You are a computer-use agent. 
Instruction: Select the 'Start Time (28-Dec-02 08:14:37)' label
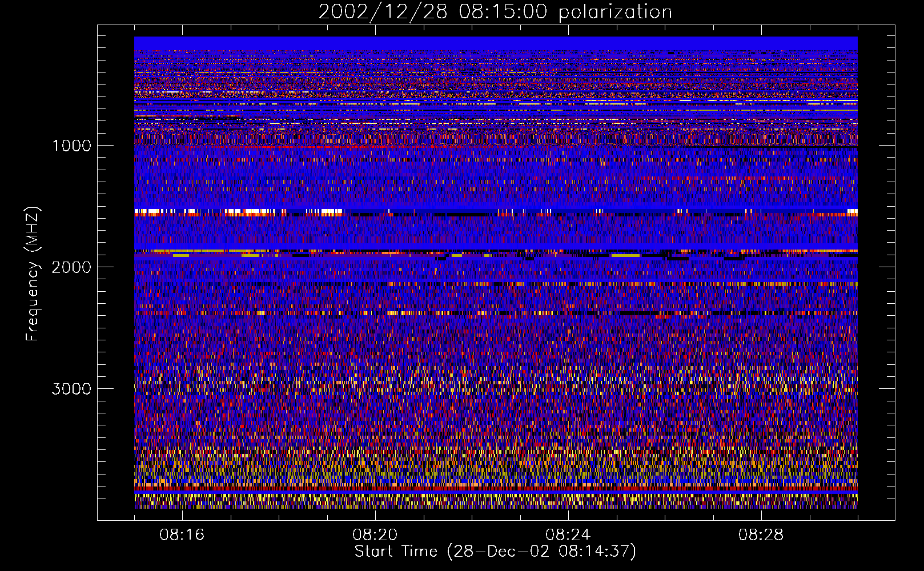(495, 552)
